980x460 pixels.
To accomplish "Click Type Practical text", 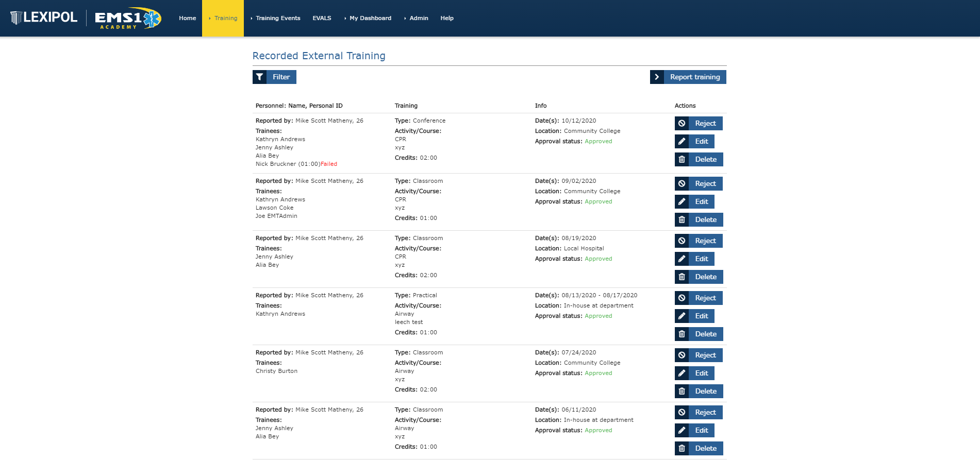I will [x=416, y=295].
